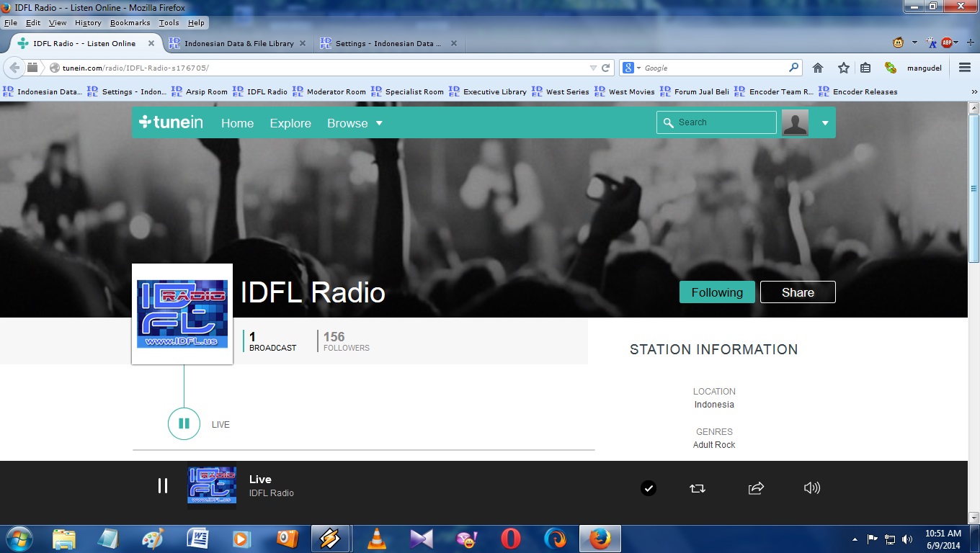
Task: Click the share arrow icon in player bar
Action: pos(756,488)
